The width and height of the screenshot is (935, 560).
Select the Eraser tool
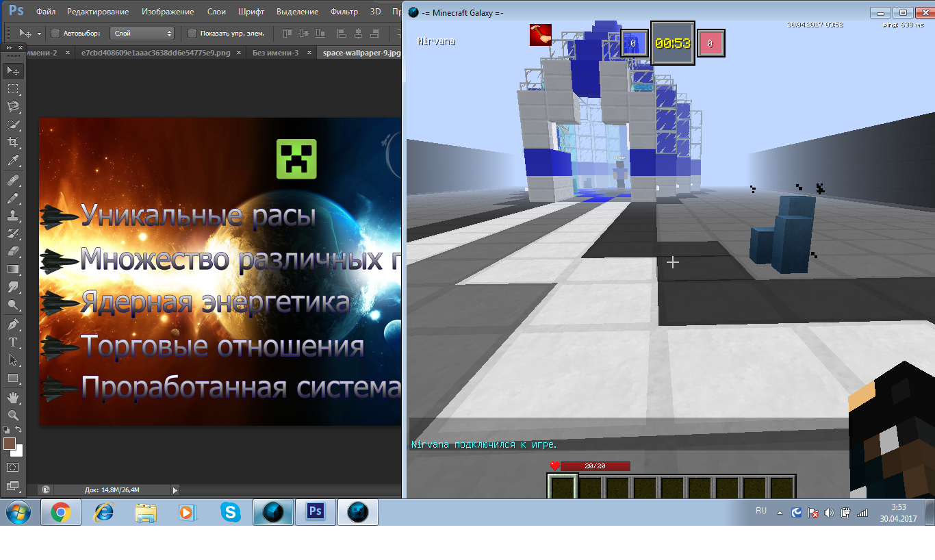coord(13,251)
